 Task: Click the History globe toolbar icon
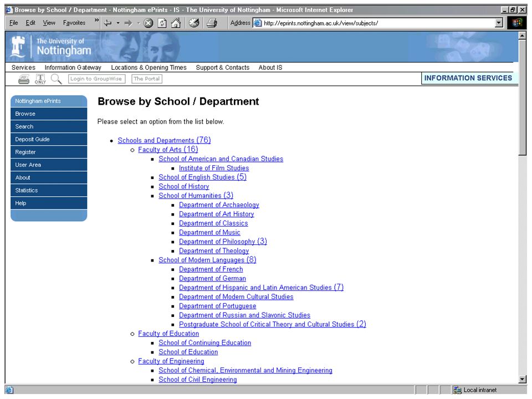[194, 23]
